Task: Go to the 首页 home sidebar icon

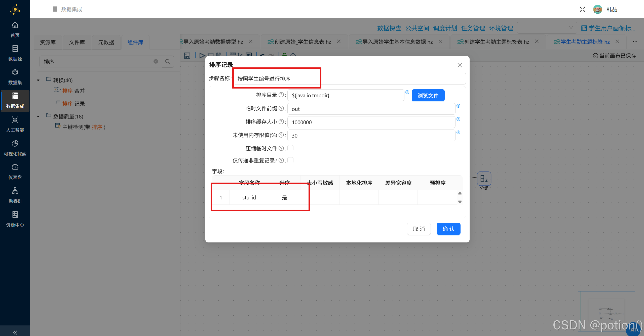Action: (x=15, y=30)
